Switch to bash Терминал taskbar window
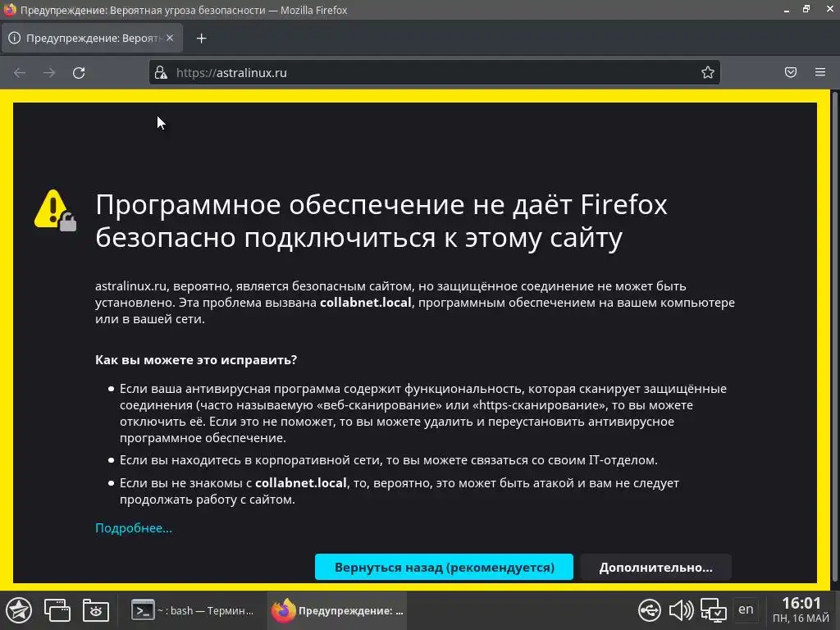 coord(194,610)
